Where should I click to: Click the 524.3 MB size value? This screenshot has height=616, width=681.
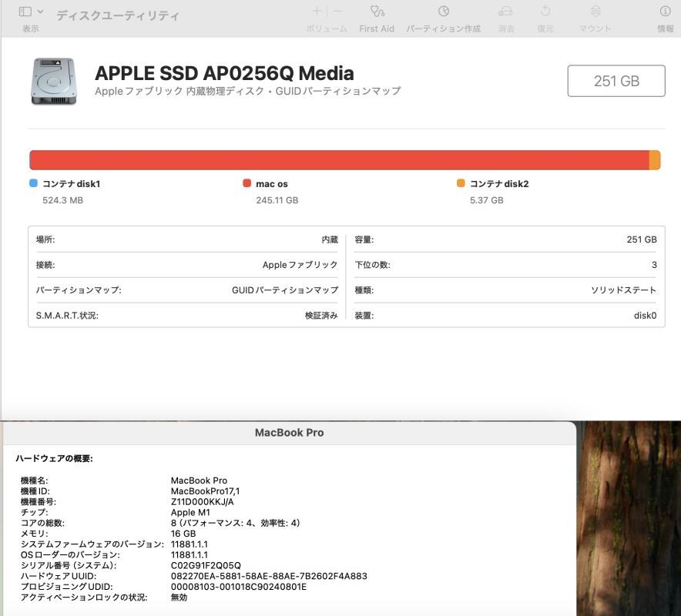pyautogui.click(x=62, y=200)
